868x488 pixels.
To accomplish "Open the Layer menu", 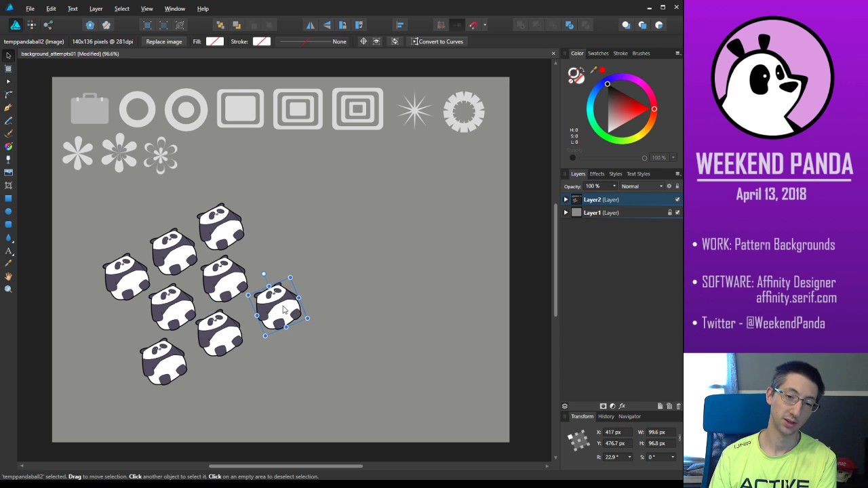I will coord(96,9).
